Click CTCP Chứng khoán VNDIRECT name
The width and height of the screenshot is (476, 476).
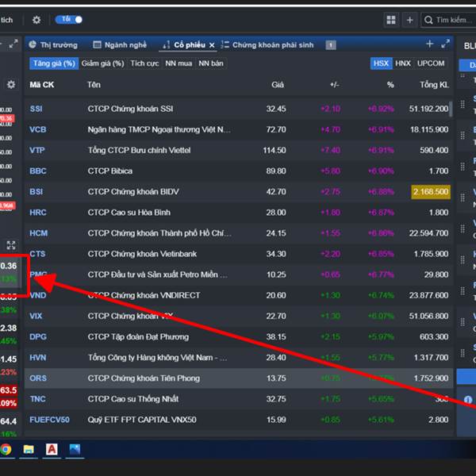144,295
